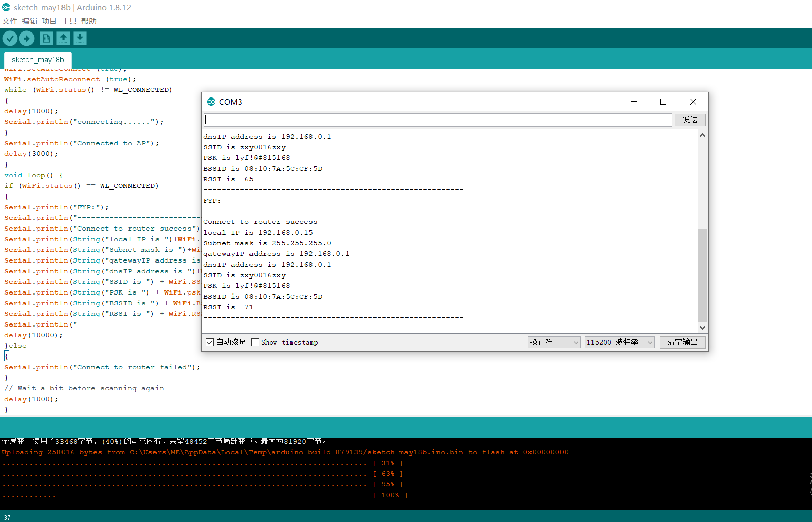The height and width of the screenshot is (522, 812).
Task: Select the sketch_may18b tab
Action: 38,60
